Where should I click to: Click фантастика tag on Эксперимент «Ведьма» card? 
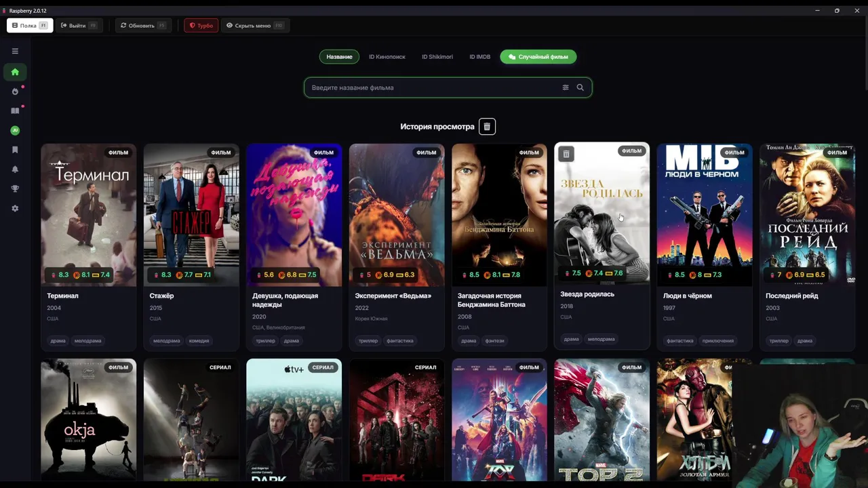click(x=400, y=341)
